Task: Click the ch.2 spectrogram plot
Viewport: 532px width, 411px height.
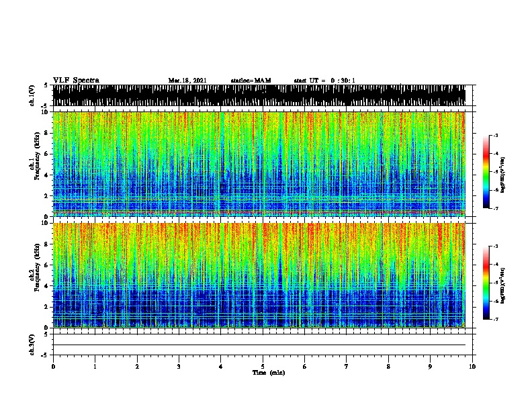Action: click(259, 275)
